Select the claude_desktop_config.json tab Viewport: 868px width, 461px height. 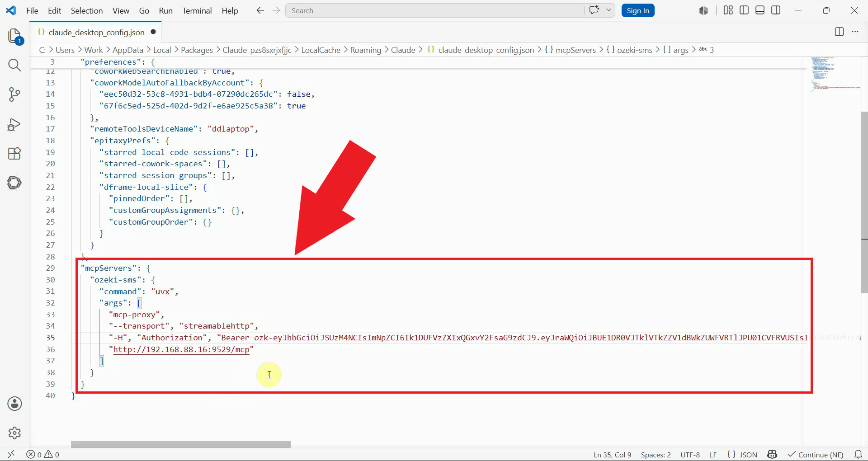point(96,32)
